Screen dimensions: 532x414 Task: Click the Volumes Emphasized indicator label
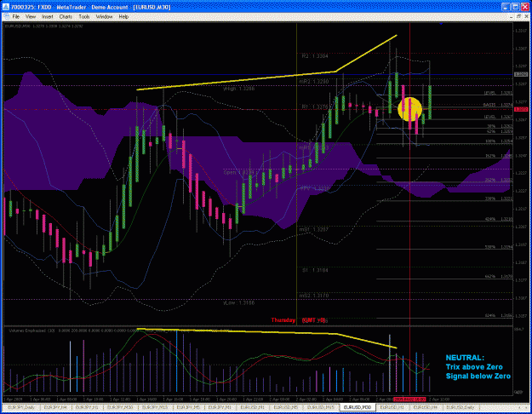pos(31,331)
